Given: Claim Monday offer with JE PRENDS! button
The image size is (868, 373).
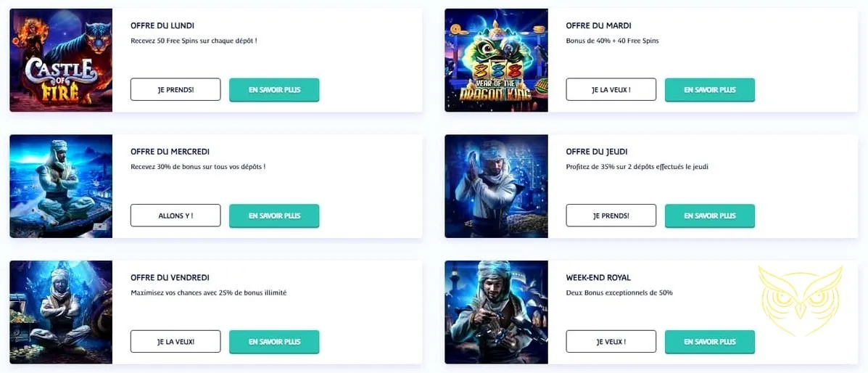Looking at the screenshot, I should (x=175, y=89).
